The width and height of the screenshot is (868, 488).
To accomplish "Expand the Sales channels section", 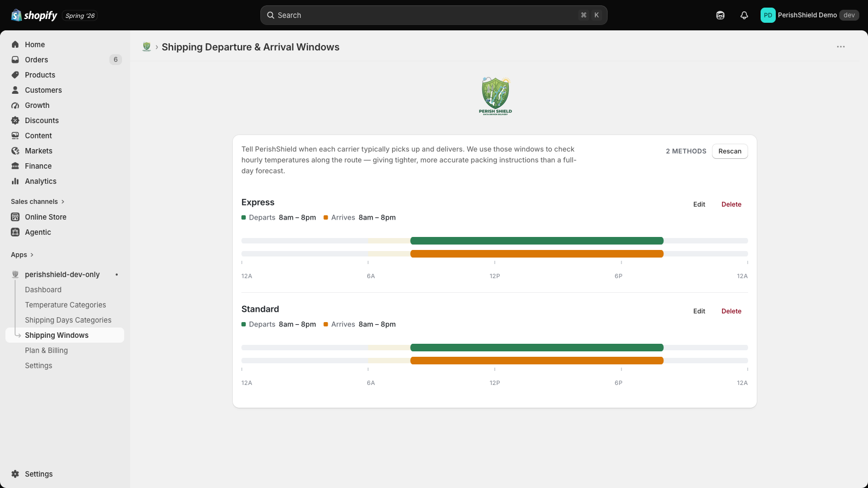I will tap(38, 202).
